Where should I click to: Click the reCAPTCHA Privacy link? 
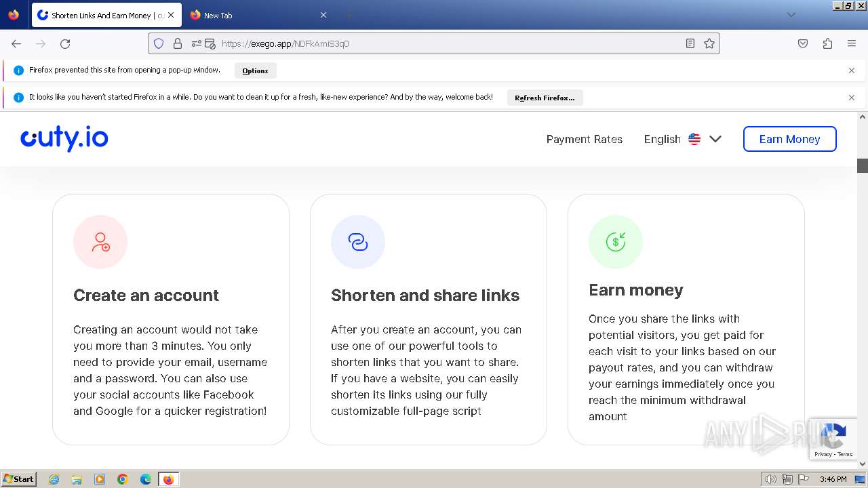click(x=823, y=454)
